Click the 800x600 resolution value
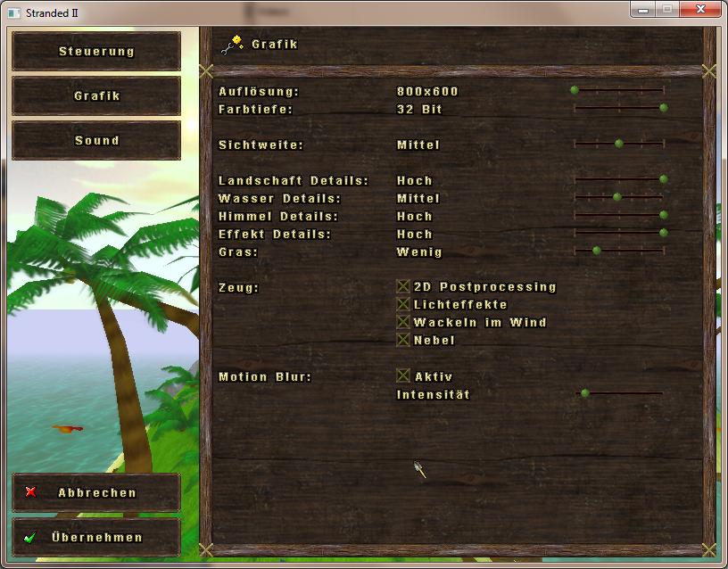Screen dimensions: 728x569 [x=427, y=92]
